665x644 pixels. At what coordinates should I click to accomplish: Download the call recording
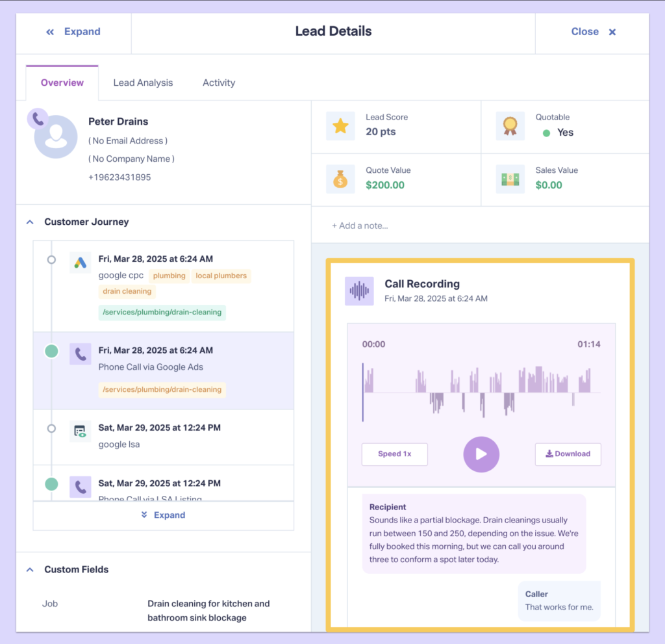568,454
